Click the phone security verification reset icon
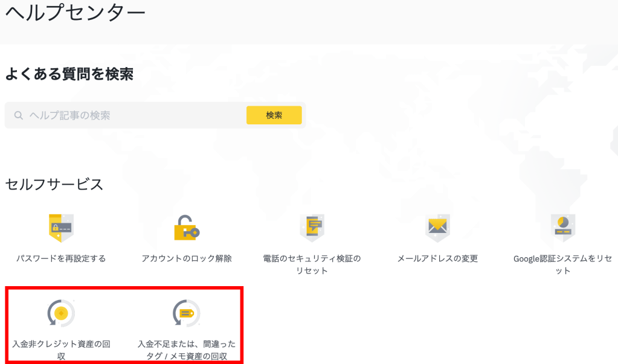 click(312, 228)
